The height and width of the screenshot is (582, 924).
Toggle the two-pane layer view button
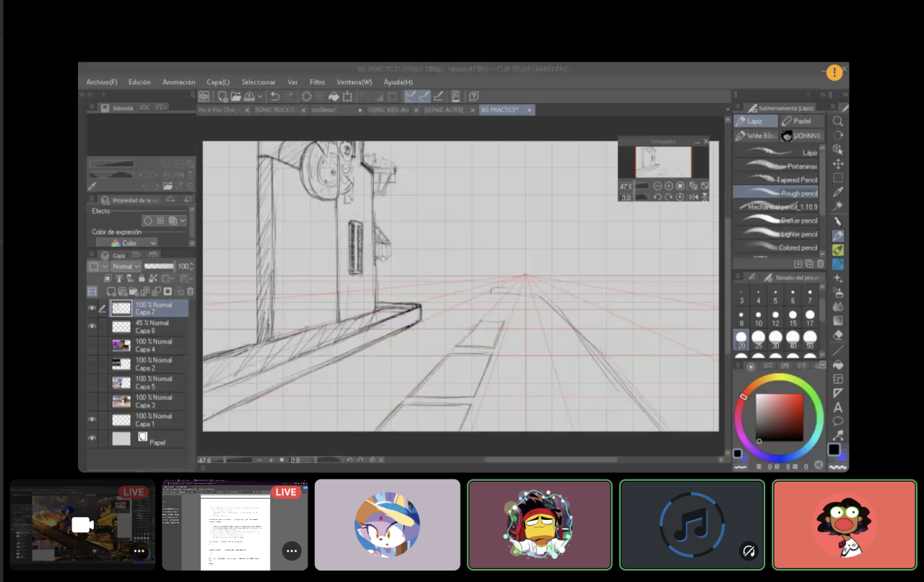point(92,292)
